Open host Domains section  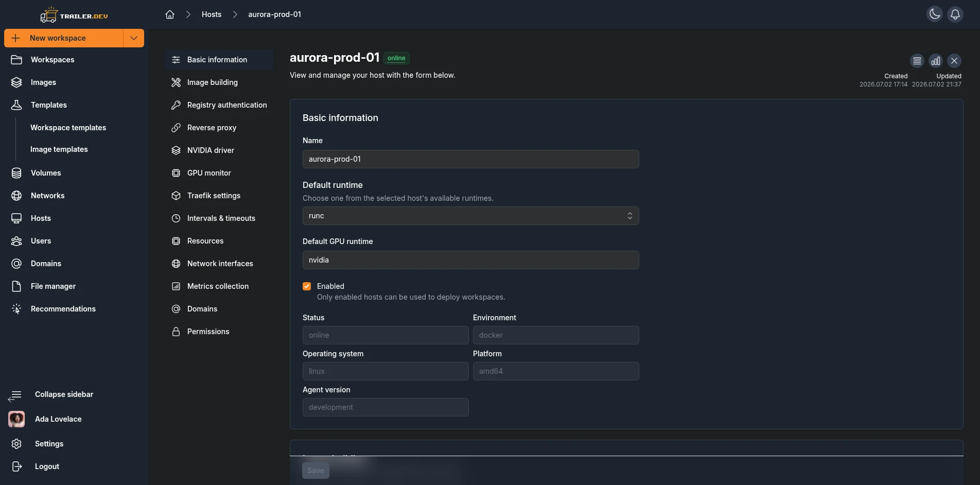pyautogui.click(x=219, y=309)
